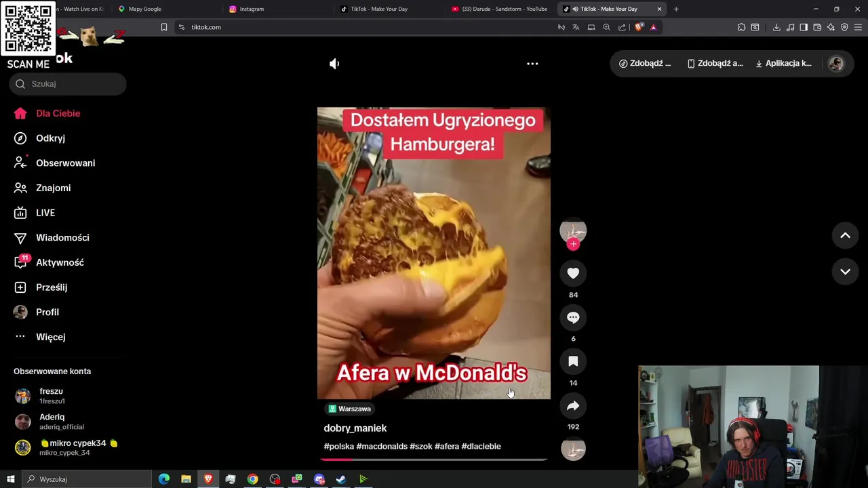
Task: Open Brave Rewards triangle icon
Action: point(653,27)
